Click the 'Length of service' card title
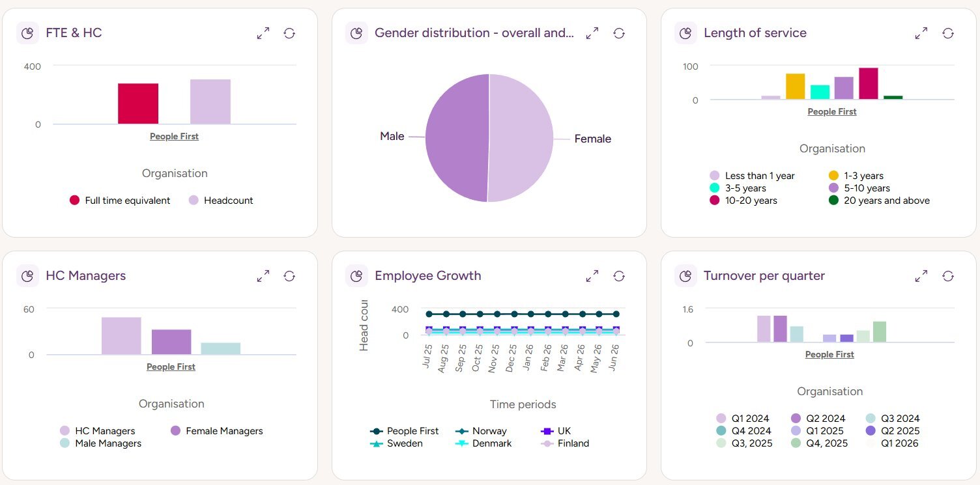The height and width of the screenshot is (485, 980). tap(755, 33)
